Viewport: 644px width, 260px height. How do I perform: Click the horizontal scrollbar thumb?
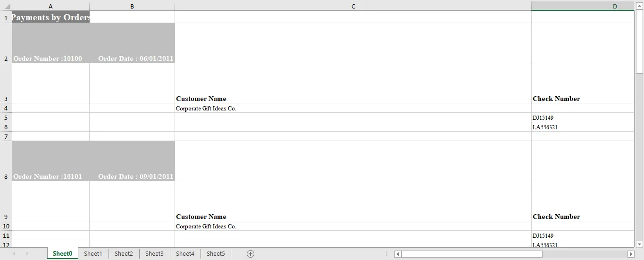click(472, 254)
